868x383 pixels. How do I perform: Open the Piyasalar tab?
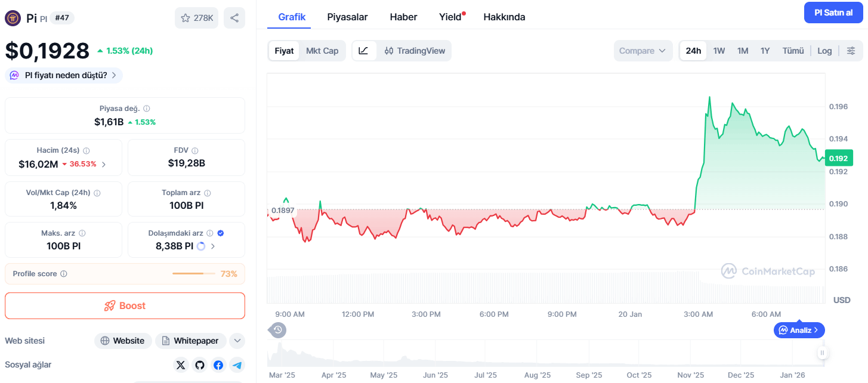pos(347,17)
